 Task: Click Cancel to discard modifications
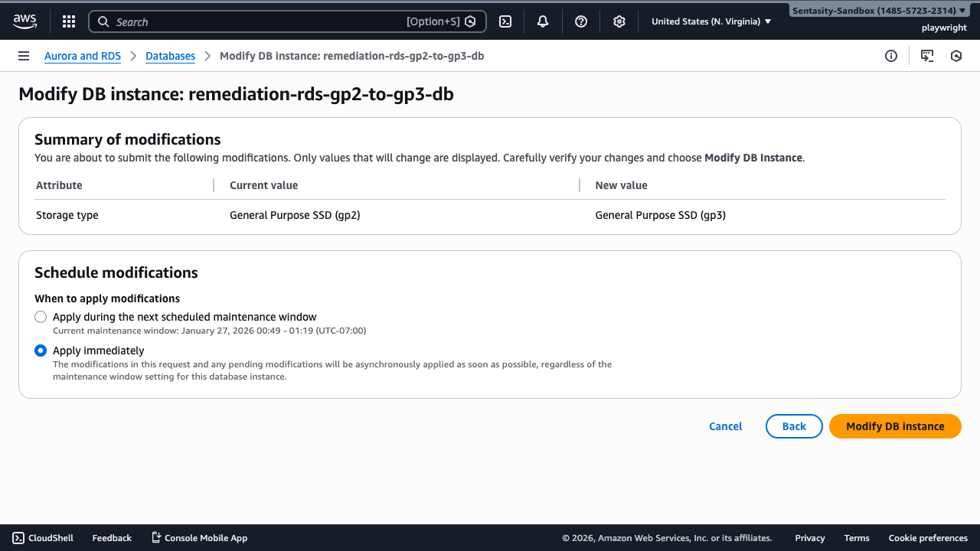(x=725, y=426)
